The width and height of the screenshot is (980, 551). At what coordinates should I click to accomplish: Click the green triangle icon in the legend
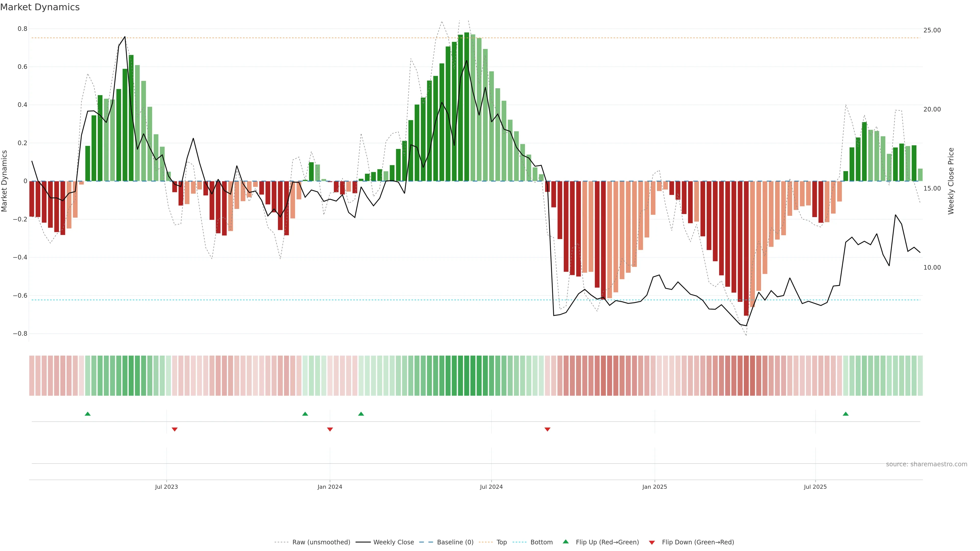click(x=566, y=542)
